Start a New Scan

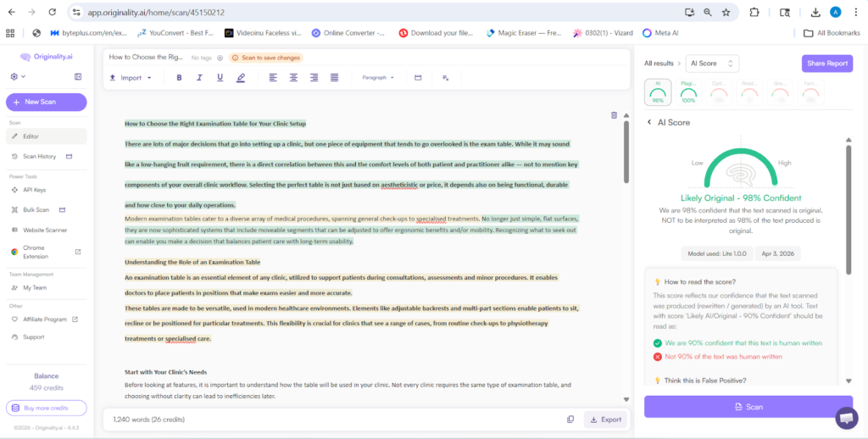click(46, 102)
